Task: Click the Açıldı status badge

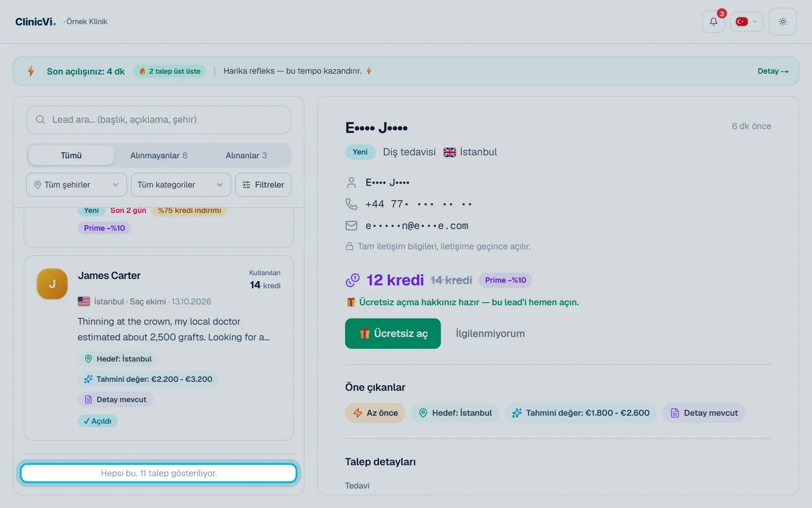Action: coord(98,421)
